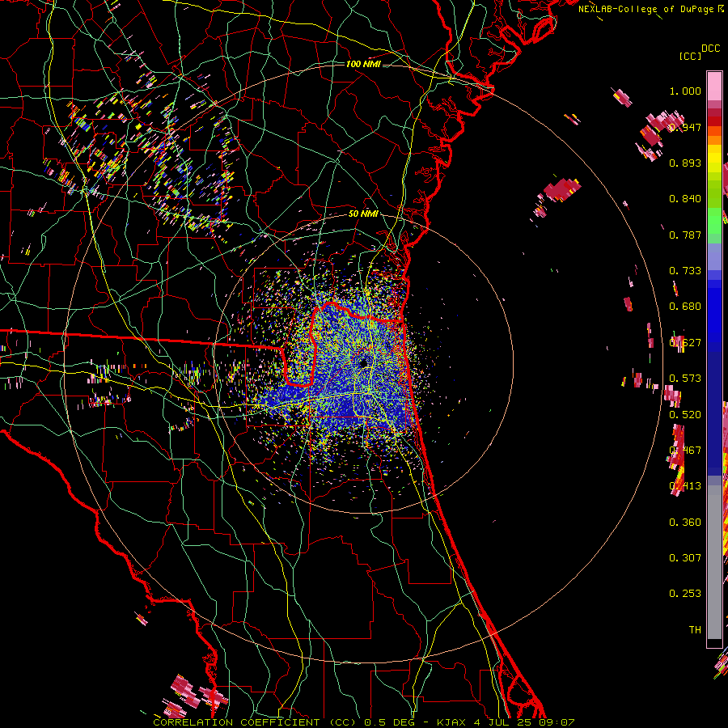Click the NEXLAB-College of DuPage label
Viewport: 728px width, 728px height.
[646, 9]
